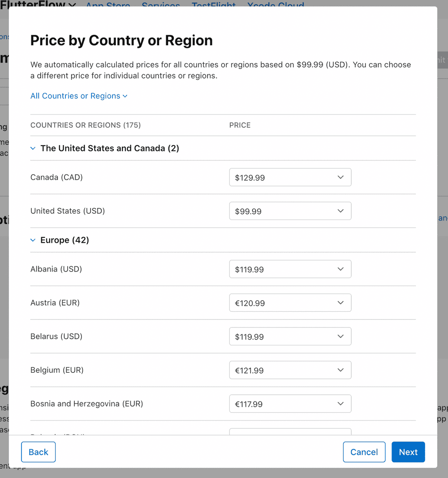Go Back to the previous step
The height and width of the screenshot is (478, 448).
point(39,452)
